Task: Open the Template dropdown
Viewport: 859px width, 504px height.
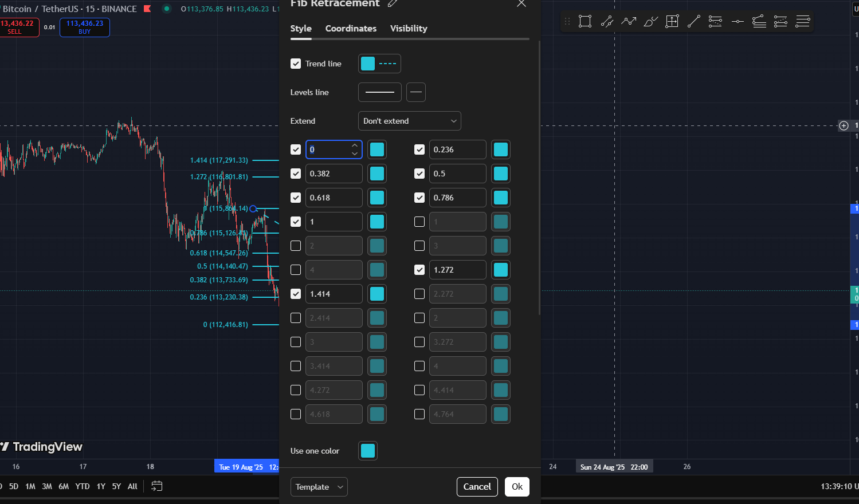Action: [319, 487]
